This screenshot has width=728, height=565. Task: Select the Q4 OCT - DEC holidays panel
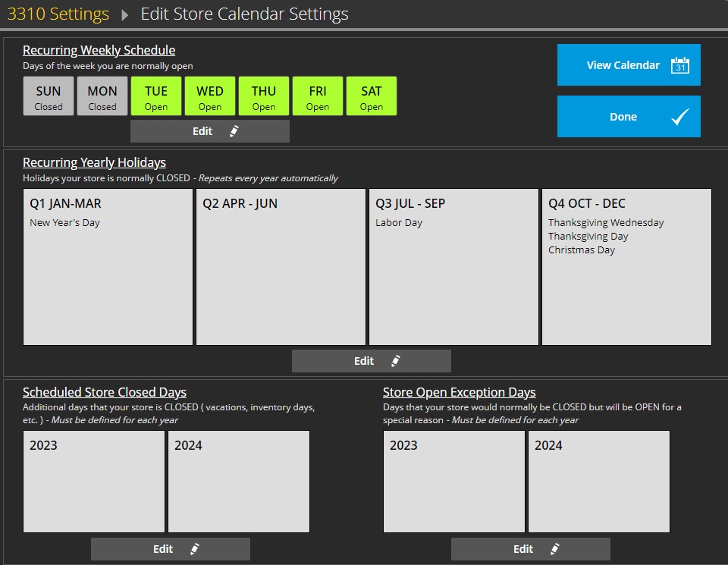626,267
